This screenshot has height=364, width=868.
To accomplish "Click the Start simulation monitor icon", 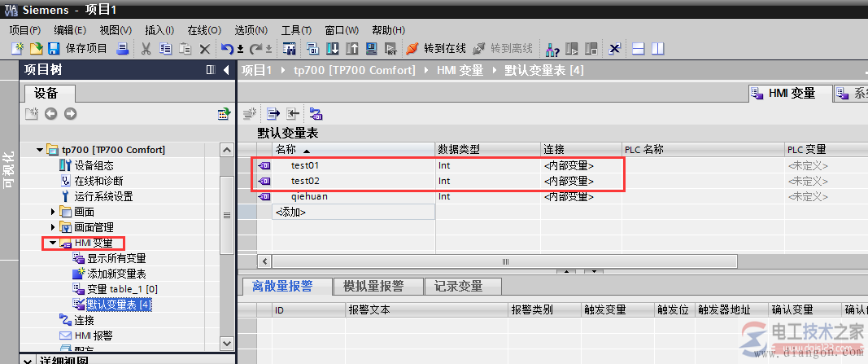I will tap(372, 49).
